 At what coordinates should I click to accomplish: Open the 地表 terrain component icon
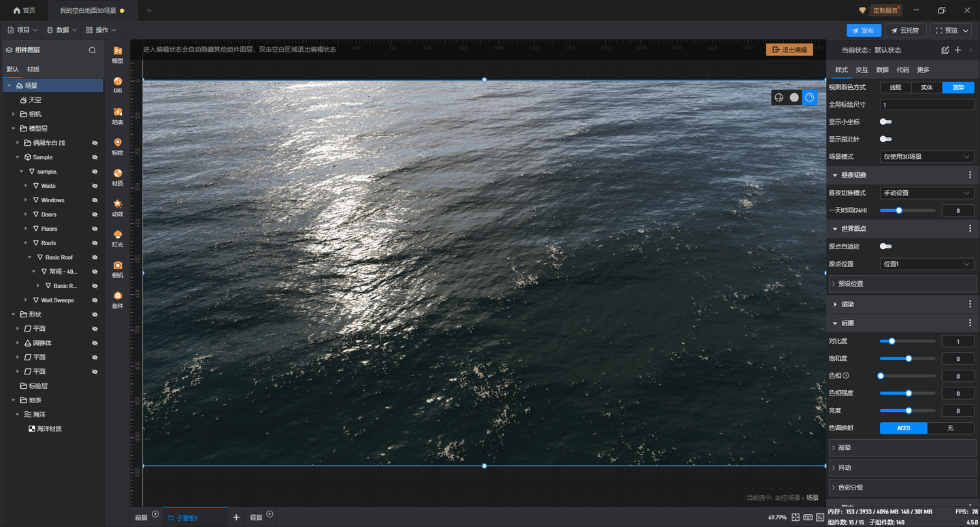pos(118,116)
